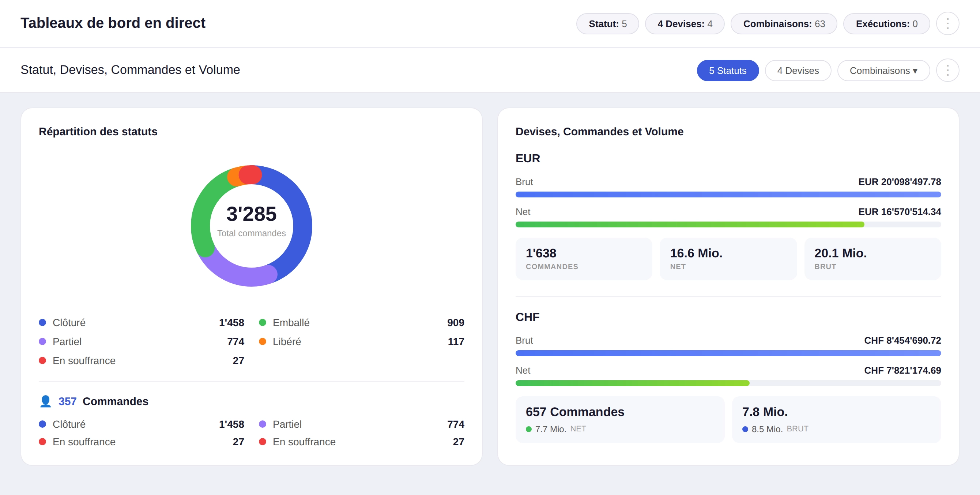Click the green Emballé legend marker
The width and height of the screenshot is (980, 495).
tap(263, 322)
